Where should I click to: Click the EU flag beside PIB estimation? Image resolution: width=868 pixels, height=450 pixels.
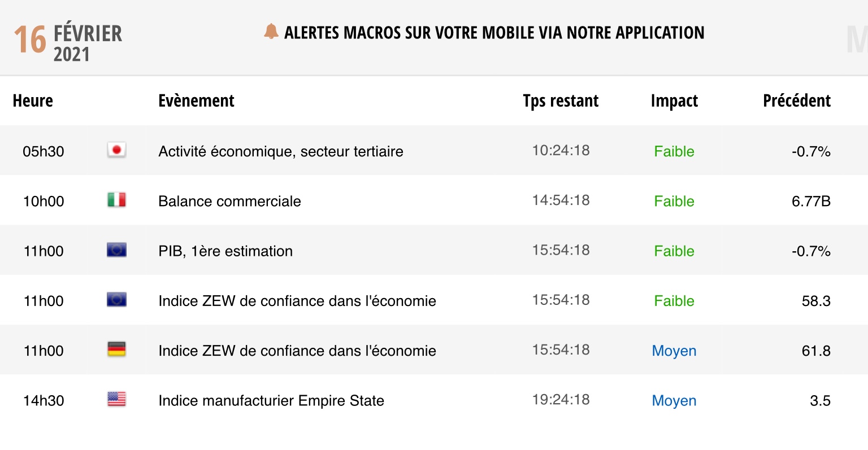[x=116, y=250]
